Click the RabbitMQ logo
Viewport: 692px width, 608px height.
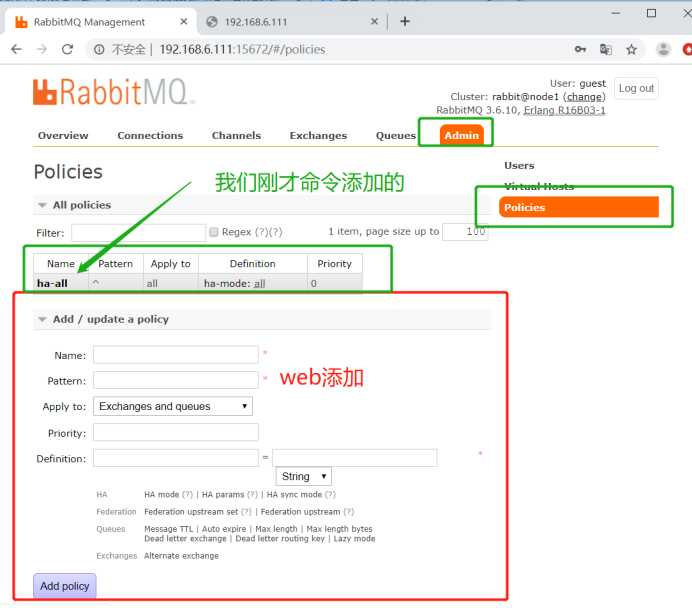(114, 92)
